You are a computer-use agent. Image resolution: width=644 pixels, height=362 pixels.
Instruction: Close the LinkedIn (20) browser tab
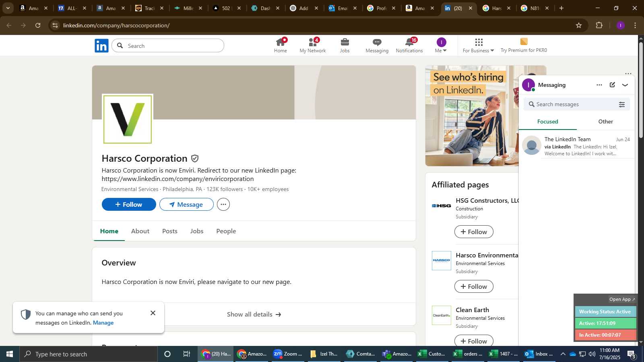pos(471,8)
